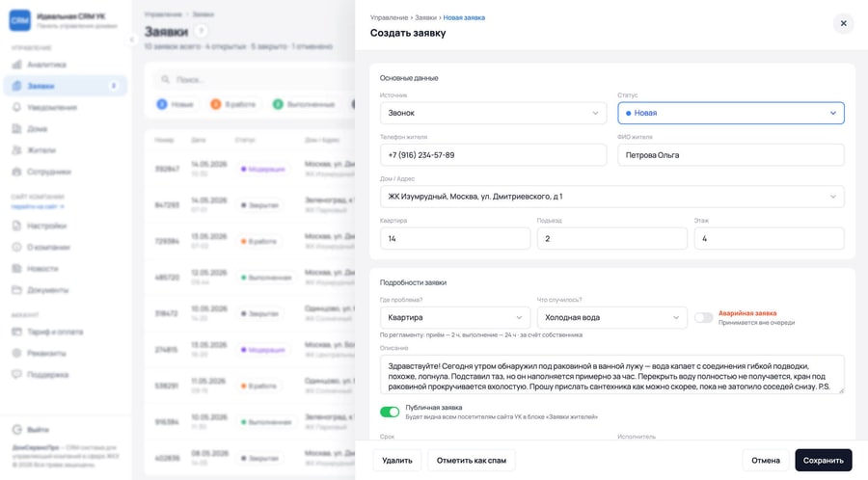Click the Заявки icon in the sidebar
The image size is (868, 480).
17,86
